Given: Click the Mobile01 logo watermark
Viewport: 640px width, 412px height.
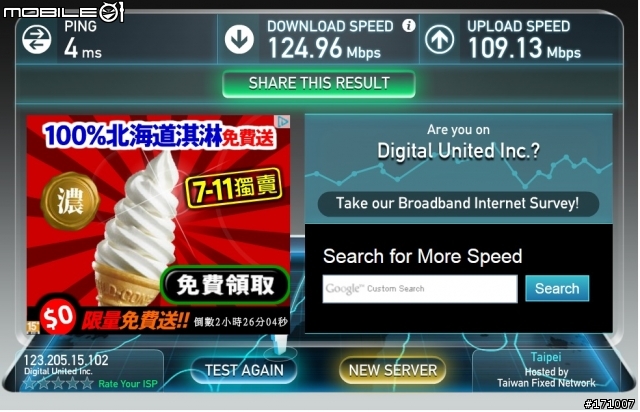Looking at the screenshot, I should (x=63, y=11).
